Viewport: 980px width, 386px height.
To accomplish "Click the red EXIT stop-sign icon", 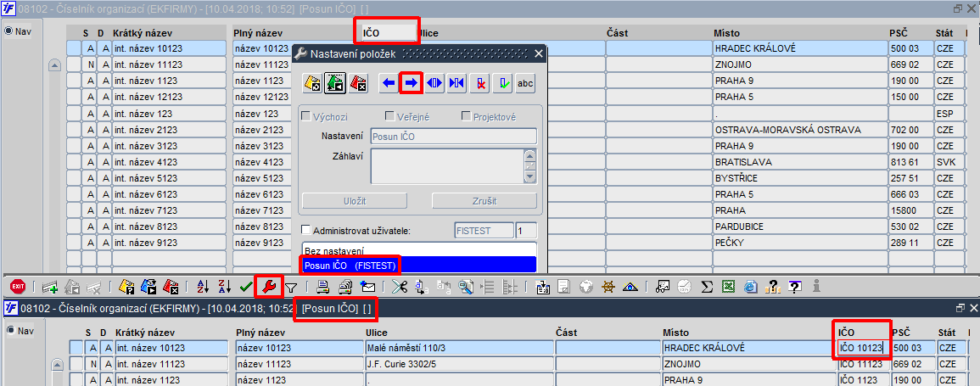I will point(18,287).
